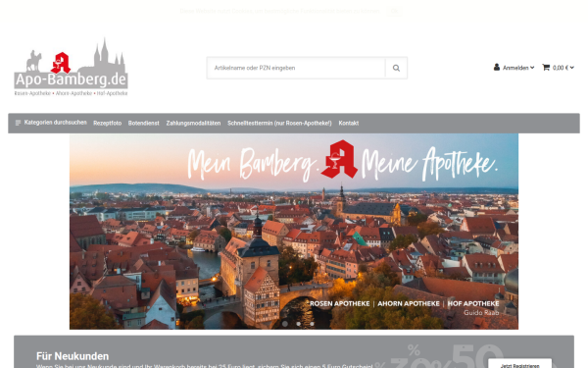Click the Apo-Bamberg.de logo
The height and width of the screenshot is (368, 588).
pos(71,67)
